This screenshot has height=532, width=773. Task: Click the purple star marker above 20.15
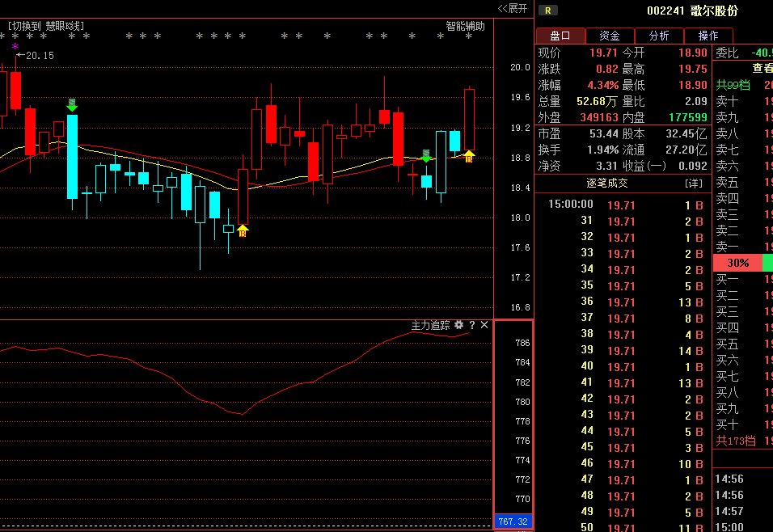tap(15, 46)
